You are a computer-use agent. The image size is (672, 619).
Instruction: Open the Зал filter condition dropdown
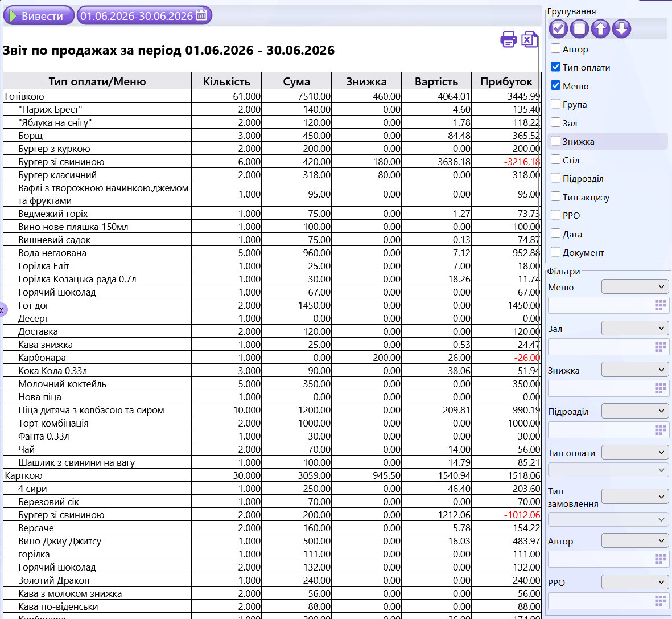tap(634, 328)
